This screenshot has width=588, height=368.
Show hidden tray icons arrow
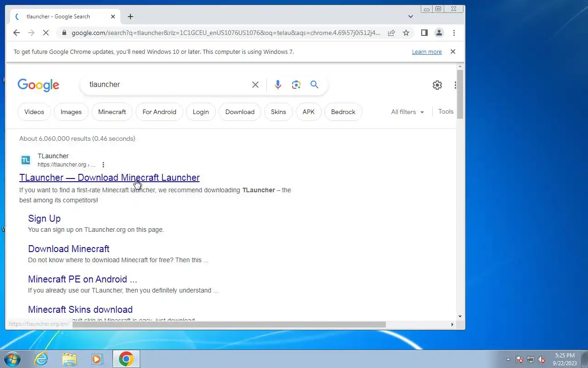click(508, 359)
